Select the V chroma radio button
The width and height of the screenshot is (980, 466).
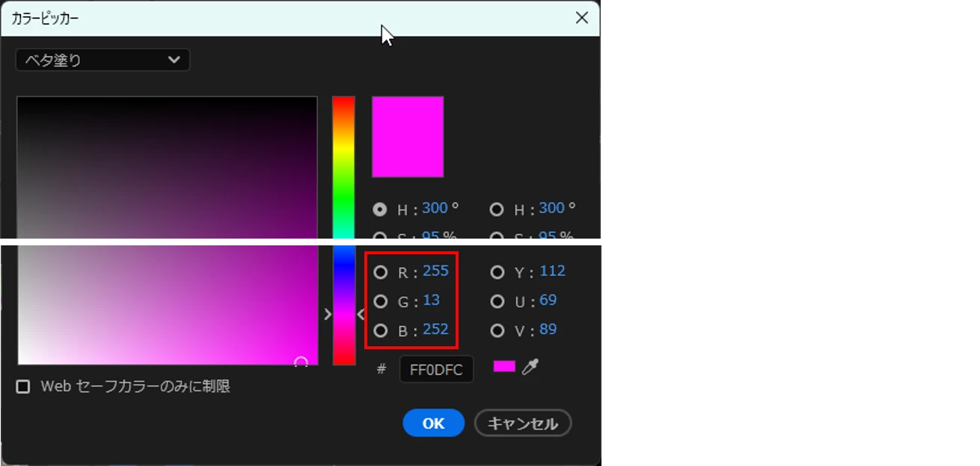pyautogui.click(x=497, y=331)
